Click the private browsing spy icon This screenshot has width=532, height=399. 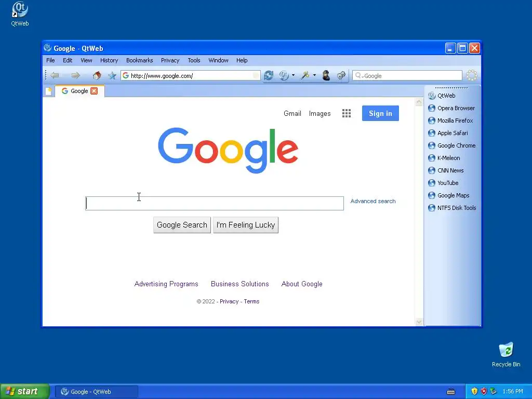[326, 75]
